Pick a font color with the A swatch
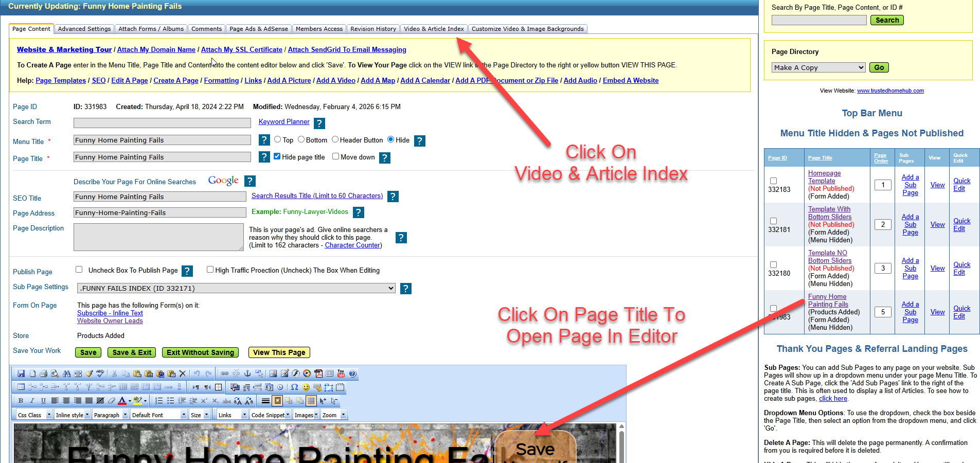 pos(122,400)
